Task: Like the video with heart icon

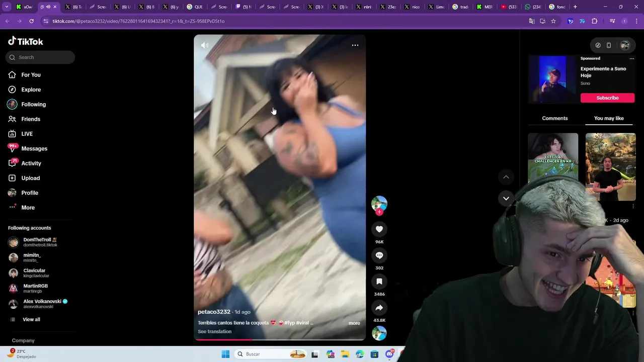Action: (x=379, y=229)
